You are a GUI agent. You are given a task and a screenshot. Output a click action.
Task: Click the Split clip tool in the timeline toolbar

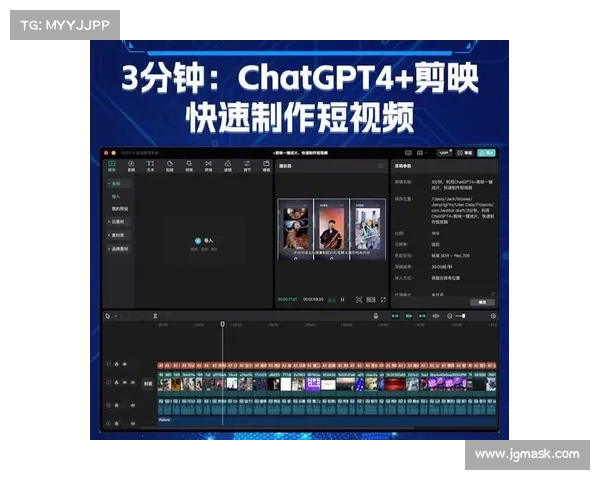[155, 316]
